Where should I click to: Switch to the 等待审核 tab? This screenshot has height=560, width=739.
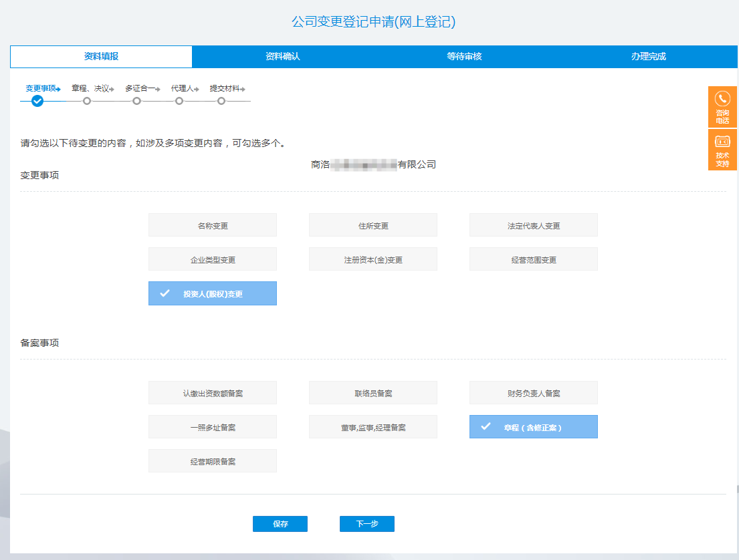tap(464, 57)
